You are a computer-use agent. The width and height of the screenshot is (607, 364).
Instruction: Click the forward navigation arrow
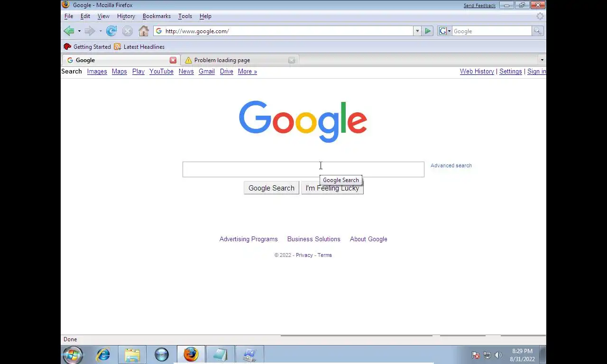coord(90,31)
